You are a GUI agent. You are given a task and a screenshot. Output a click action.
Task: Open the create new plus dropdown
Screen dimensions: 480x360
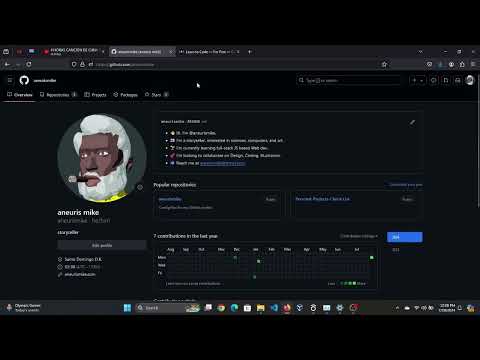[418, 80]
